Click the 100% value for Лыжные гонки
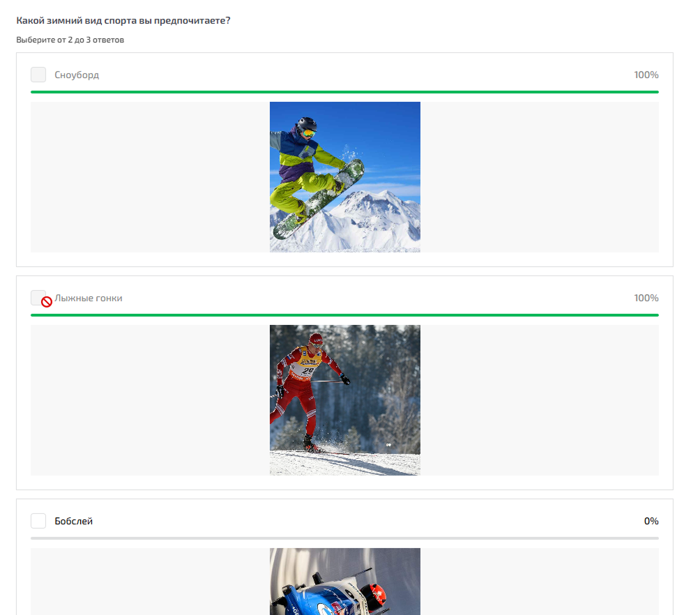The image size is (700, 615). coord(646,298)
